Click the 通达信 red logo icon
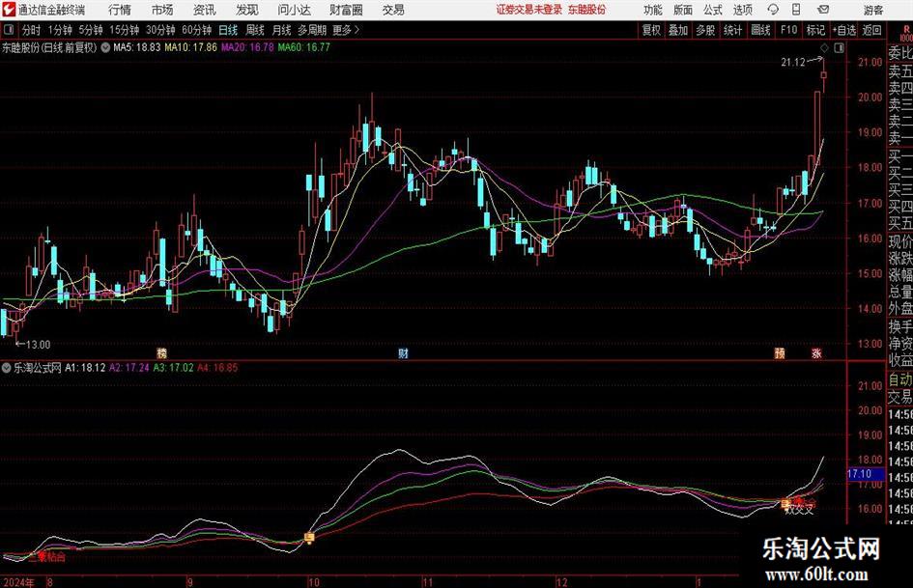Screen dimensions: 913x588 tap(8, 10)
